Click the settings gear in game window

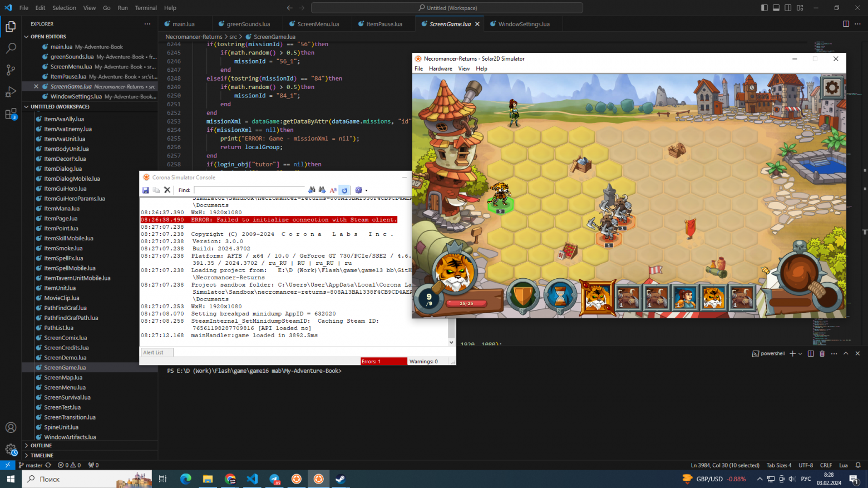[x=832, y=87]
